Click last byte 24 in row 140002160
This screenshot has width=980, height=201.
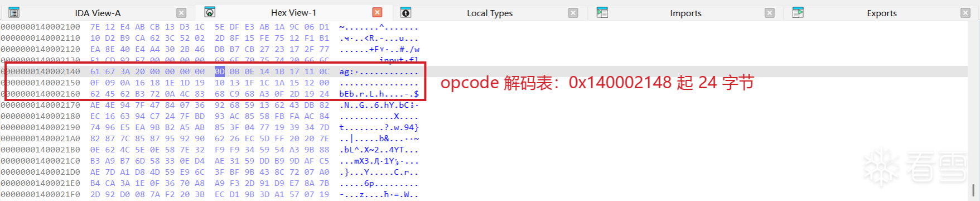coord(324,94)
